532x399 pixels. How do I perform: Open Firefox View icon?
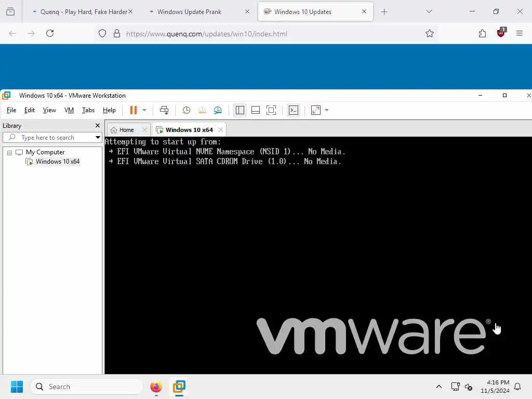tap(10, 12)
